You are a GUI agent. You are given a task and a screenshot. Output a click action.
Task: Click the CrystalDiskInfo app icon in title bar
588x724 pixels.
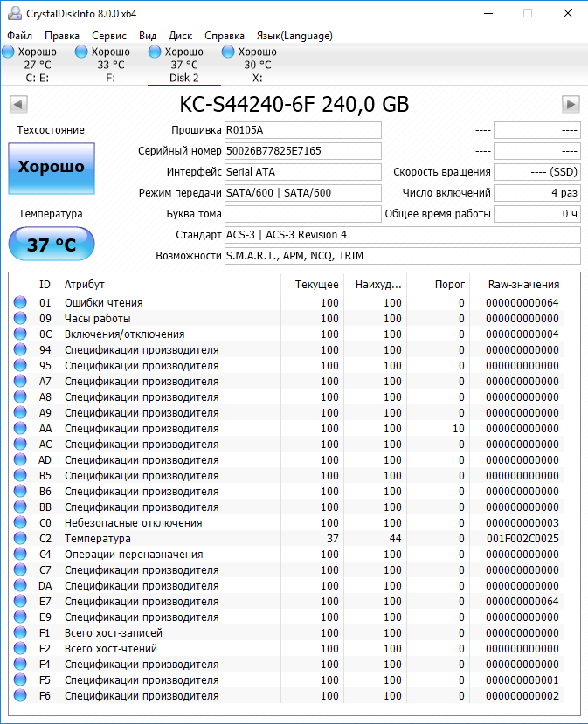(x=15, y=13)
